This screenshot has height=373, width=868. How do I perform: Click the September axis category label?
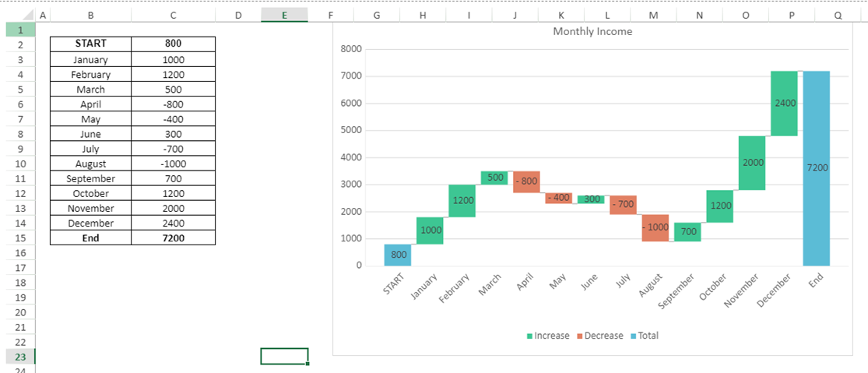(678, 288)
